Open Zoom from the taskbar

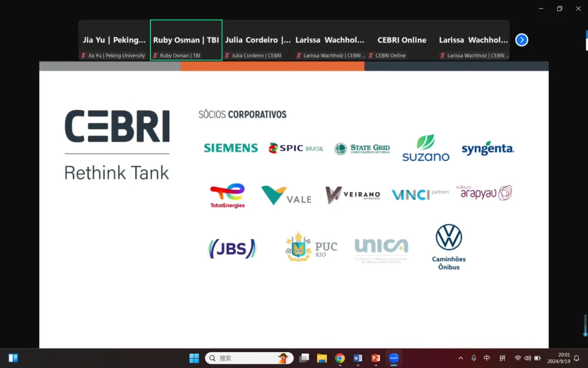[x=394, y=358]
